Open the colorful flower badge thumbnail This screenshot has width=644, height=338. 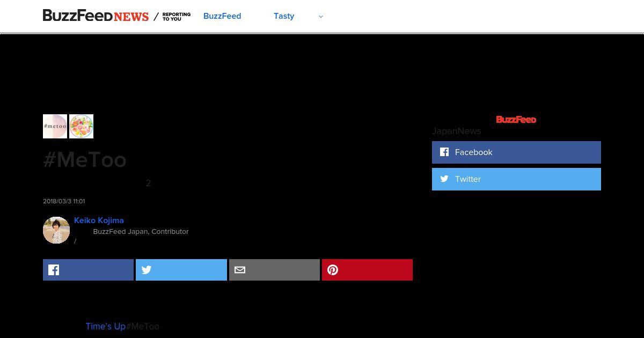[x=81, y=126]
